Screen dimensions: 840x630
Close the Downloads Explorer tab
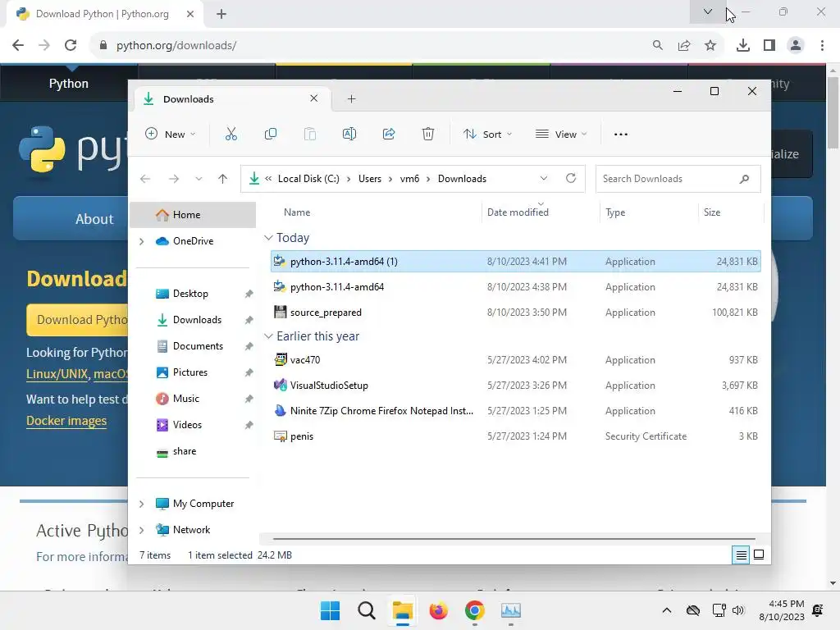[x=314, y=98]
